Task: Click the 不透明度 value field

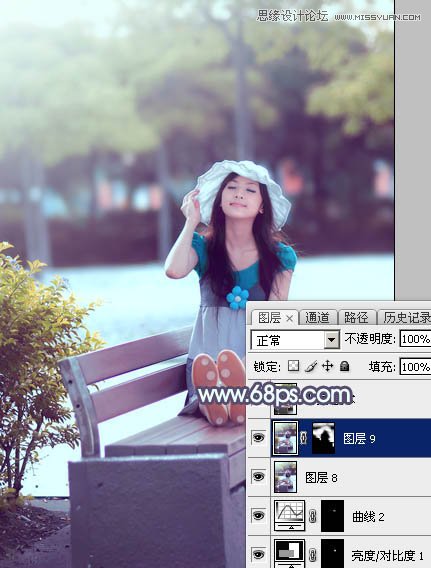Action: tap(415, 339)
